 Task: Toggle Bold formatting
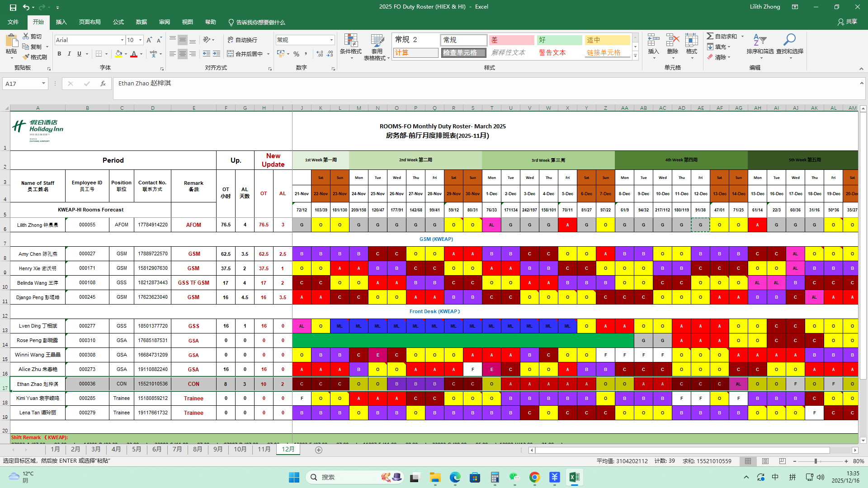59,54
